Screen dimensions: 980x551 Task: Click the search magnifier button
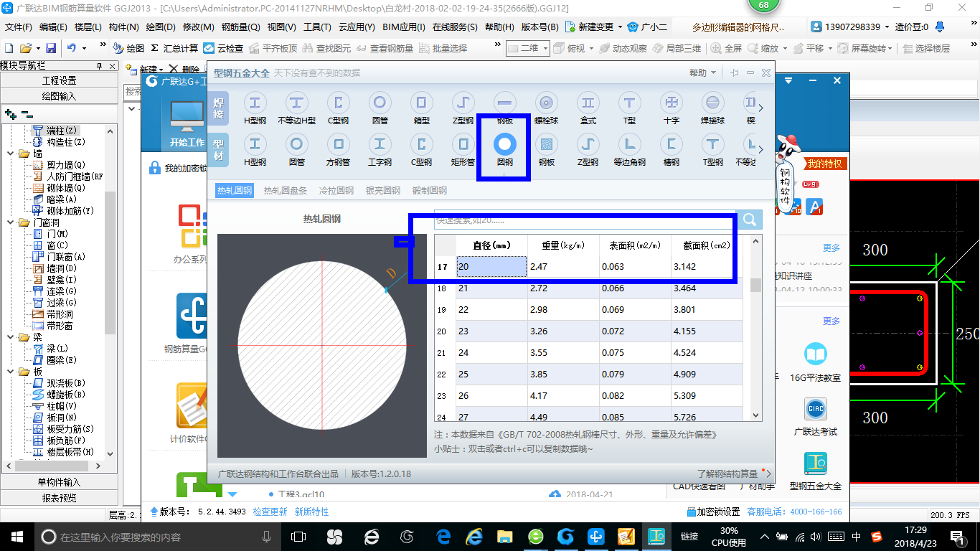749,220
